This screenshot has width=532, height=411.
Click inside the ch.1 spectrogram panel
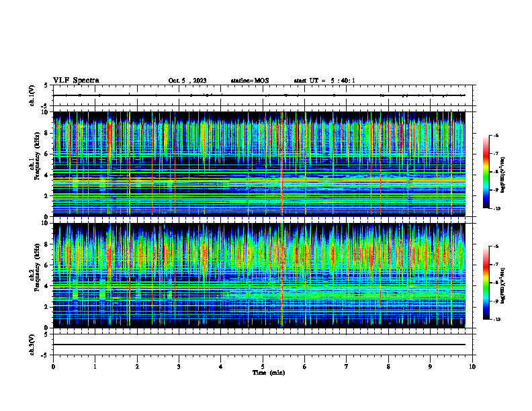point(259,164)
